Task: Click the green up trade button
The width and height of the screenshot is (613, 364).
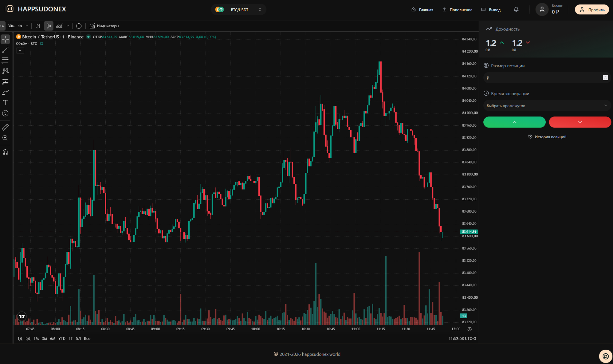Action: [x=514, y=122]
